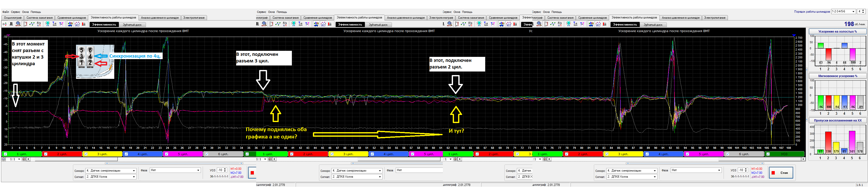Click the zero-offset arrows icon under Файл menu
Screen dimensions: 868x188
point(5,24)
